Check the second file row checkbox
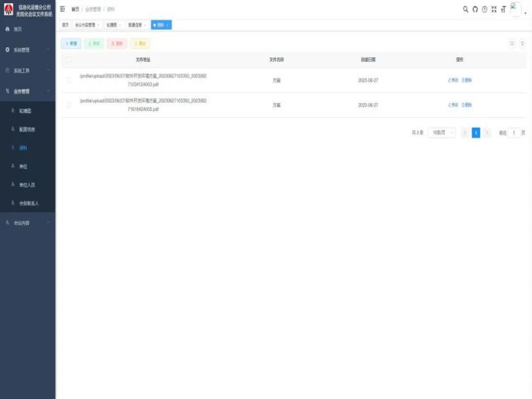 coord(68,105)
